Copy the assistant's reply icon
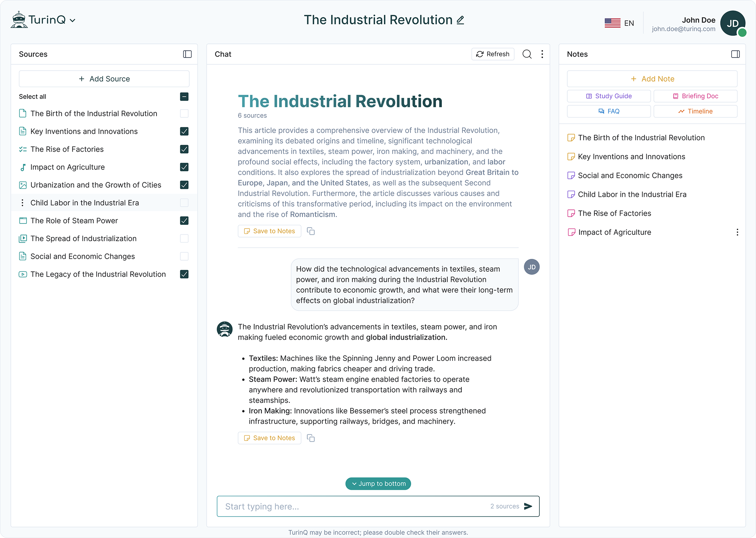 [311, 438]
